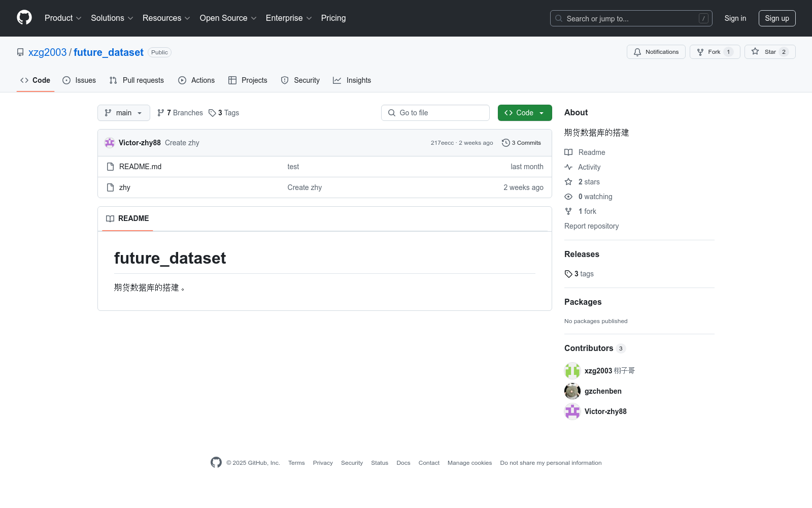This screenshot has width=812, height=508.
Task: Click Victor-zhy88 contributor avatar
Action: [x=572, y=411]
